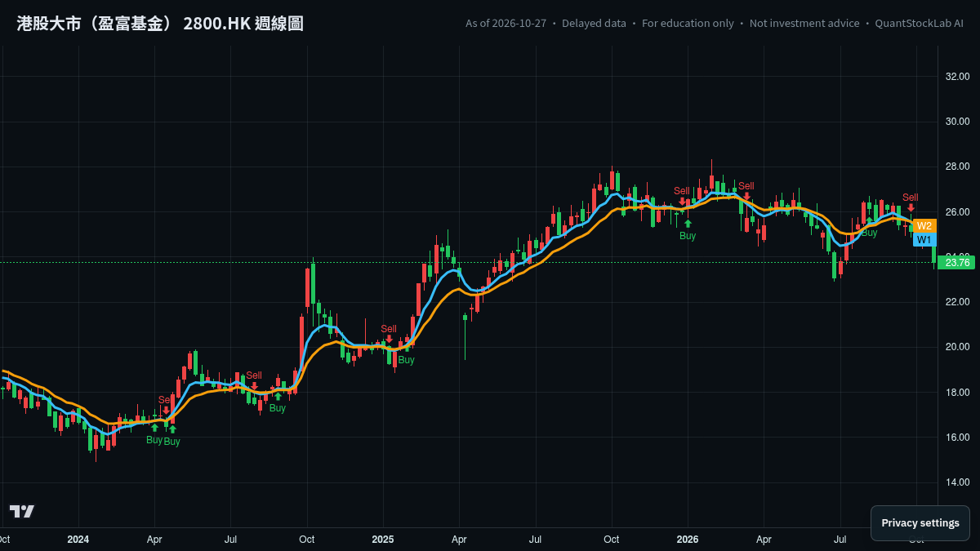Click the Sell arrow just before 2025
Image resolution: width=980 pixels, height=551 pixels.
(389, 339)
